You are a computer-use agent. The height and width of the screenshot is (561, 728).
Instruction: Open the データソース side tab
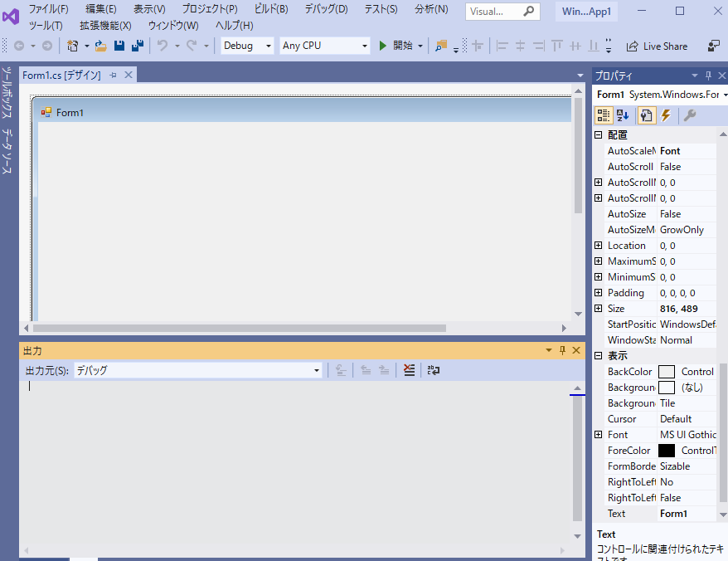(7, 152)
